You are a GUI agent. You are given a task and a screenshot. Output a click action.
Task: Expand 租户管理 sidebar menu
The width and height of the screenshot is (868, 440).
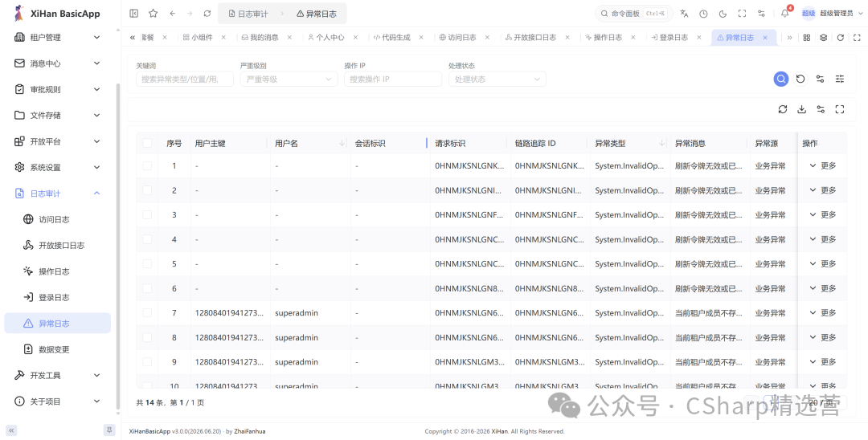point(58,38)
